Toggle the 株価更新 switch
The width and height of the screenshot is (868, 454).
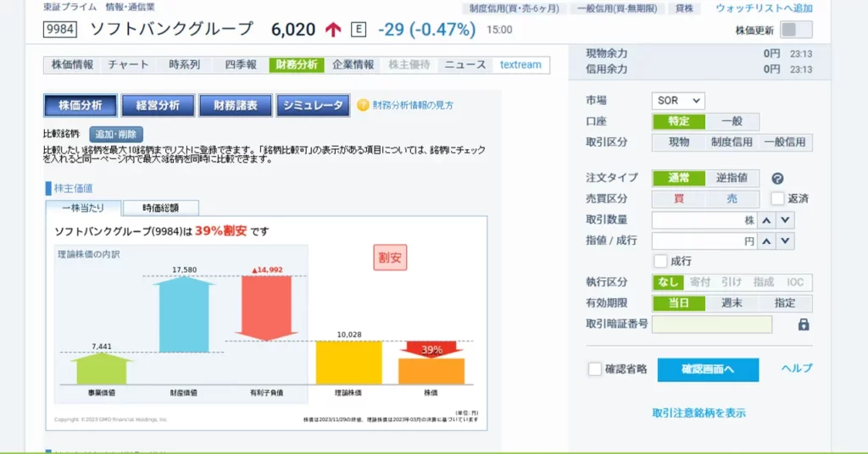pos(796,30)
